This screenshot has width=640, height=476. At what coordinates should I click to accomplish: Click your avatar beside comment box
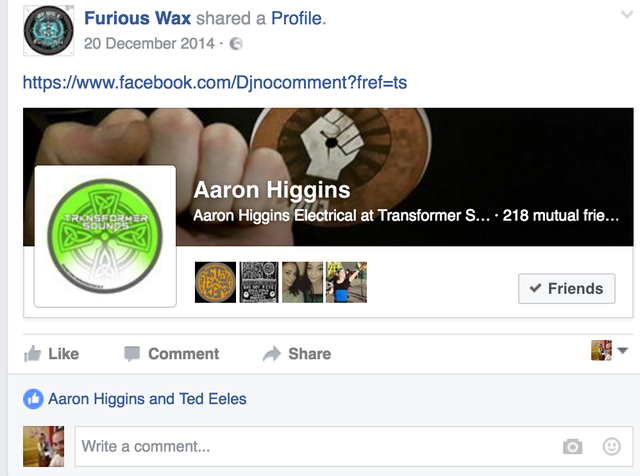coord(44,447)
